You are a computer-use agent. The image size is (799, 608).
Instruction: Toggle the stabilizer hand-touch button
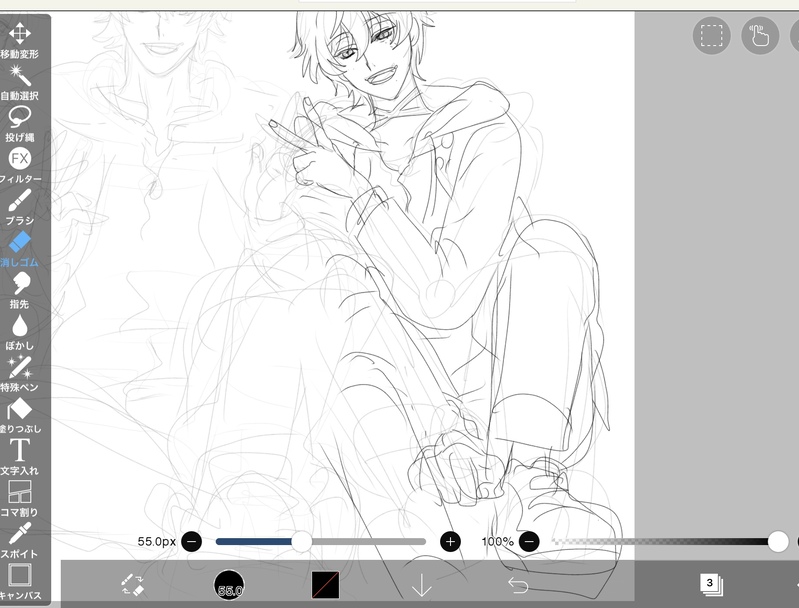tap(760, 35)
